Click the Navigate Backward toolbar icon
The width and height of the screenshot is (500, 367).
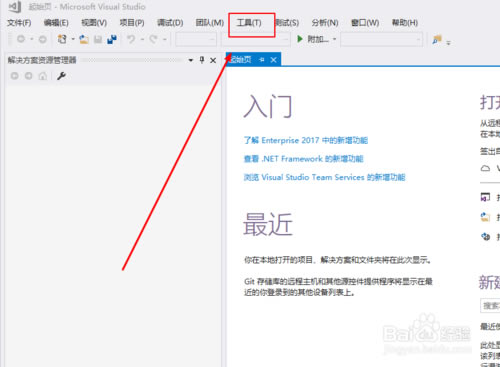[21, 39]
